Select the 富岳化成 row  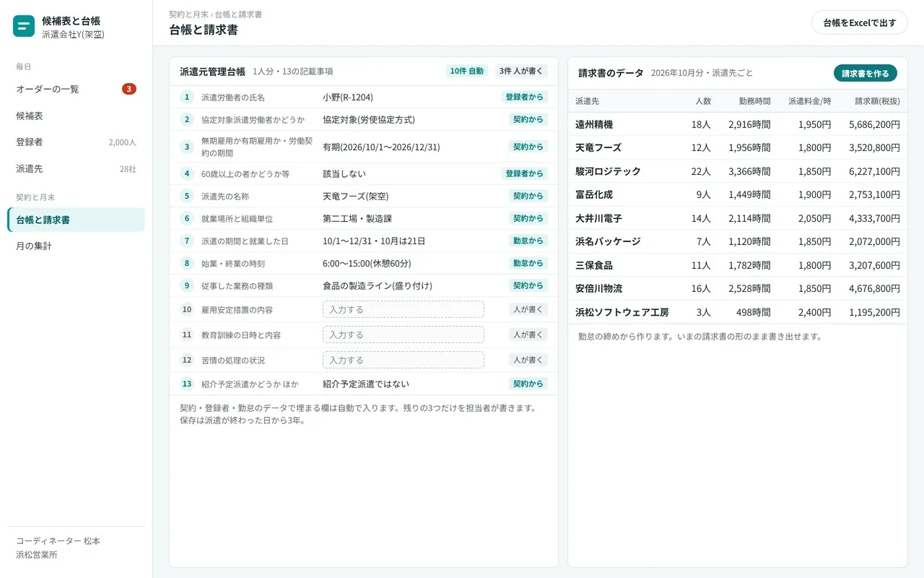click(738, 194)
